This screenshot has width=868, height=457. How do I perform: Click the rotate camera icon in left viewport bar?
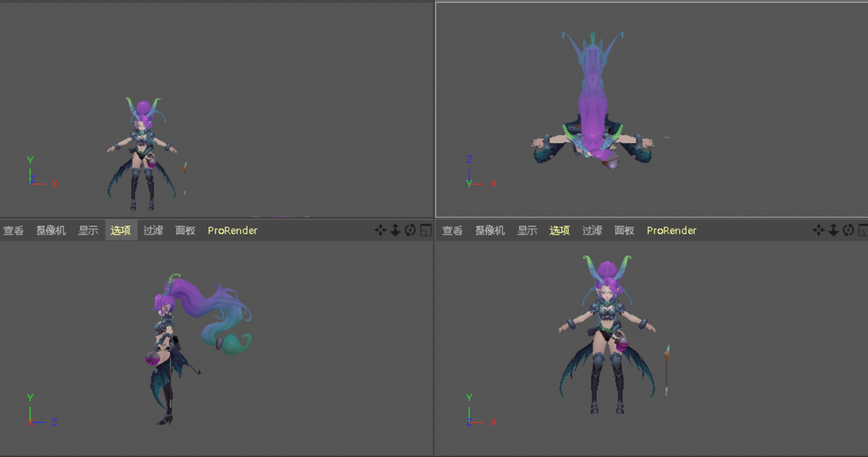coord(410,230)
